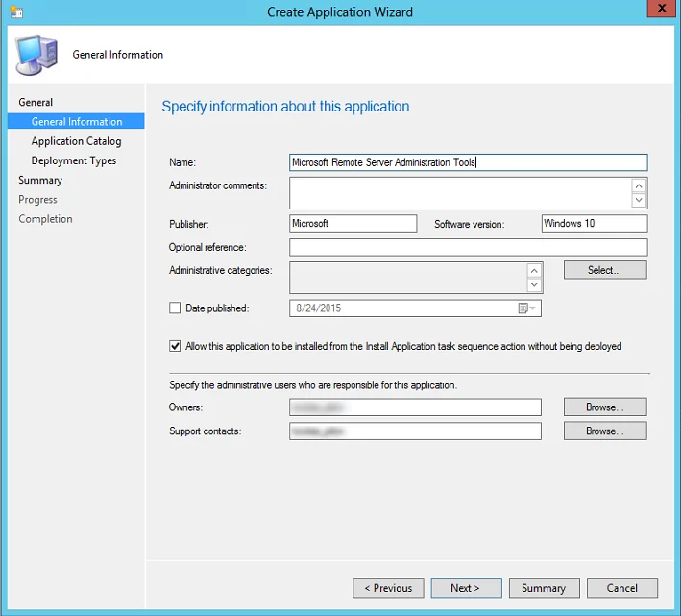This screenshot has height=616, width=681.
Task: Click the "Administrator comments:" label
Action: [x=218, y=185]
